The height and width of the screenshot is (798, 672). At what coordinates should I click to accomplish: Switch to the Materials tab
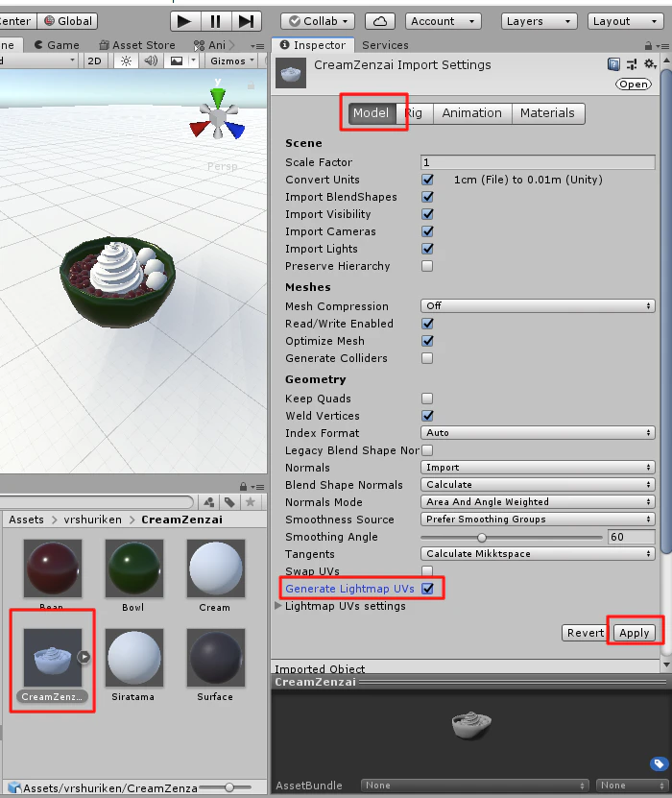point(548,113)
